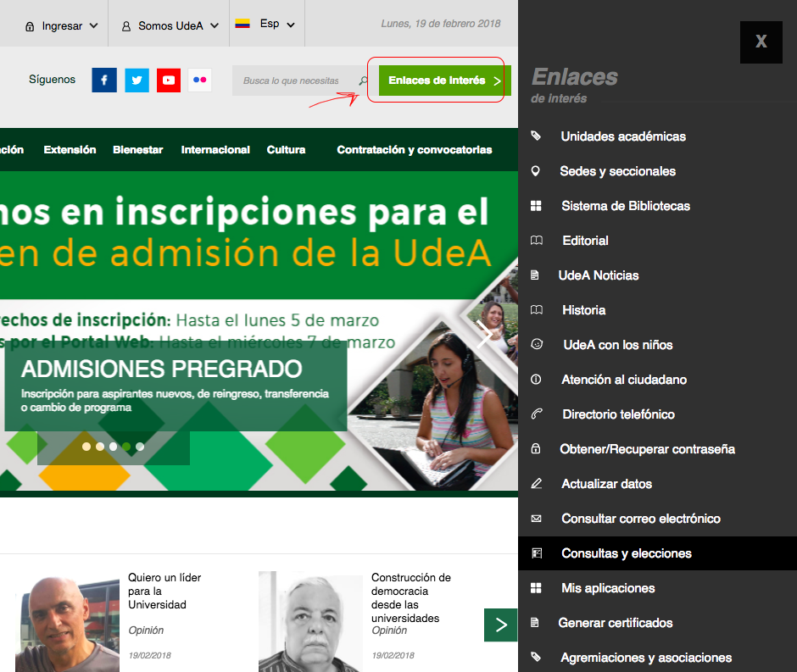Click the smiley icon beside UdeA con los niños
The image size is (797, 672).
[x=536, y=344]
